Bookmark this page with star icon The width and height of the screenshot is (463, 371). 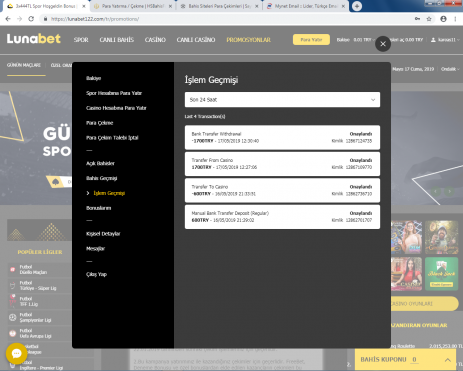(x=429, y=19)
